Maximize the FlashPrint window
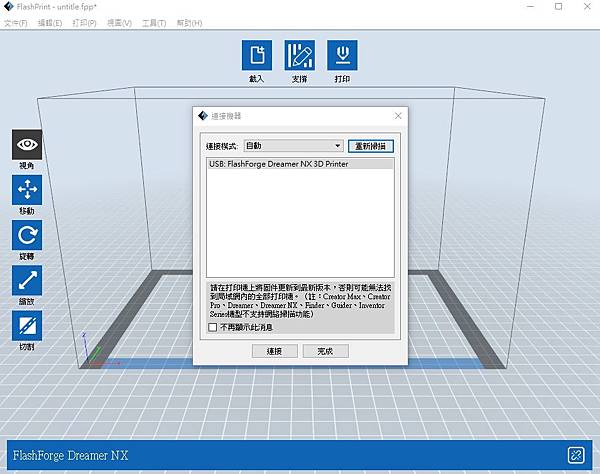Image resolution: width=600 pixels, height=474 pixels. (x=559, y=7)
